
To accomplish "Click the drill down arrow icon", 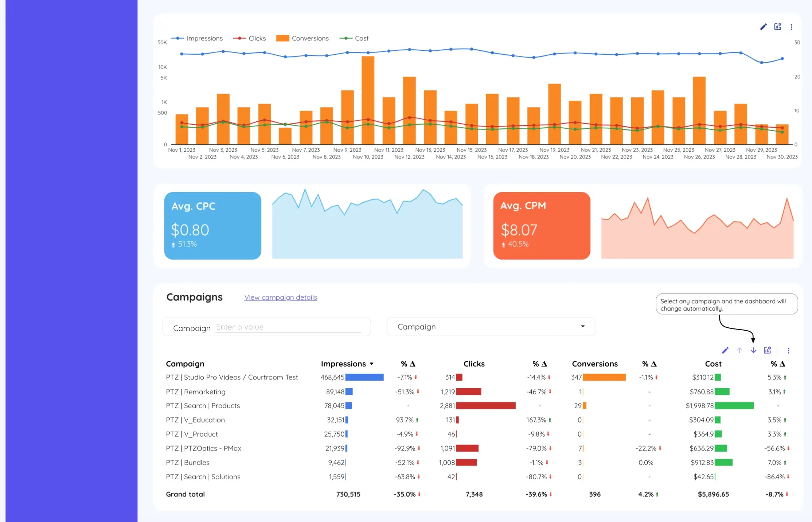I will [x=753, y=350].
